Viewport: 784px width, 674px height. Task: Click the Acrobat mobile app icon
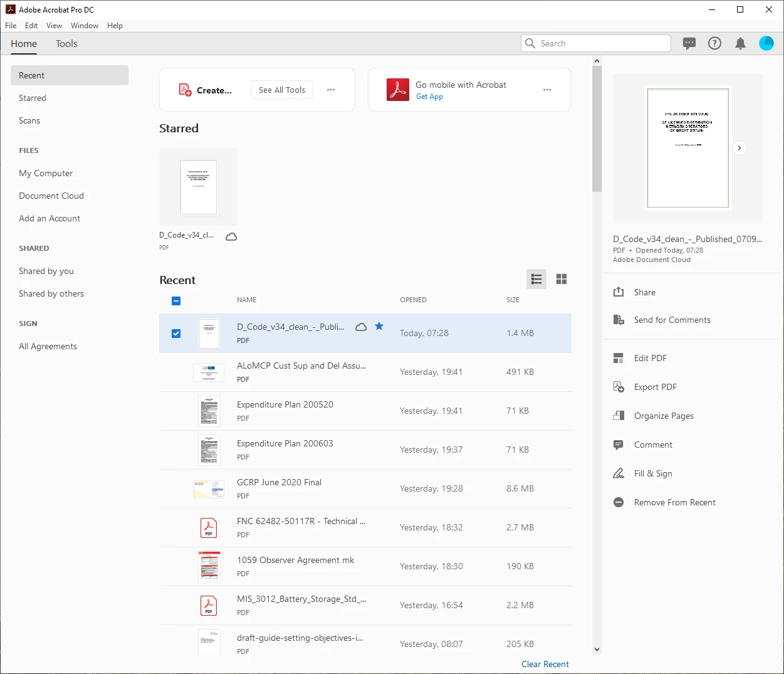click(x=398, y=90)
